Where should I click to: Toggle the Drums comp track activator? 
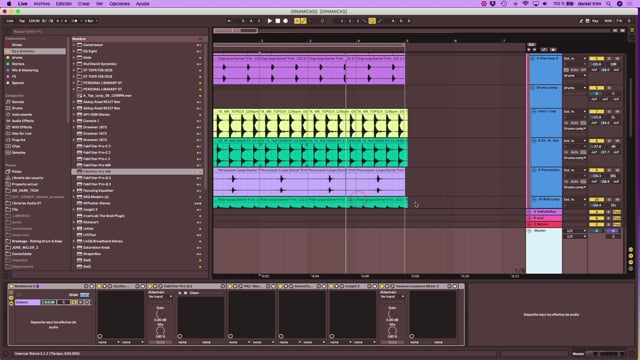pyautogui.click(x=596, y=88)
